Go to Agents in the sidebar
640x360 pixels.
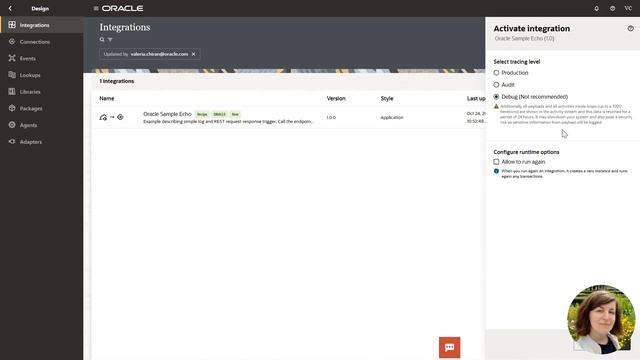click(x=42, y=125)
